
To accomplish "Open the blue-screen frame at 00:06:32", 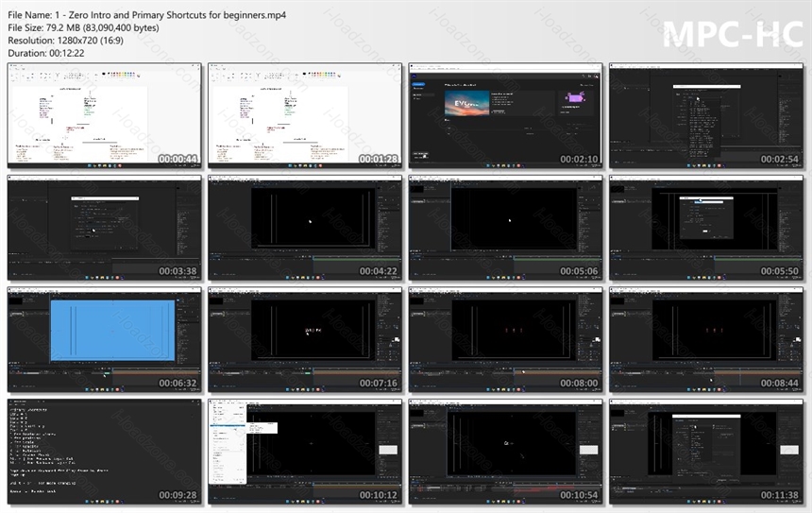I will point(104,340).
